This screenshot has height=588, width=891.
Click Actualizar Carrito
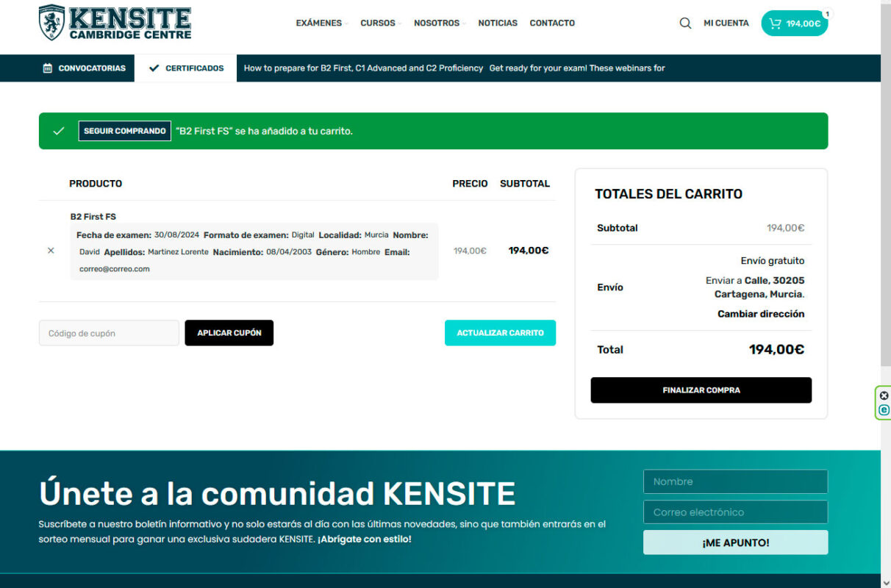tap(500, 333)
